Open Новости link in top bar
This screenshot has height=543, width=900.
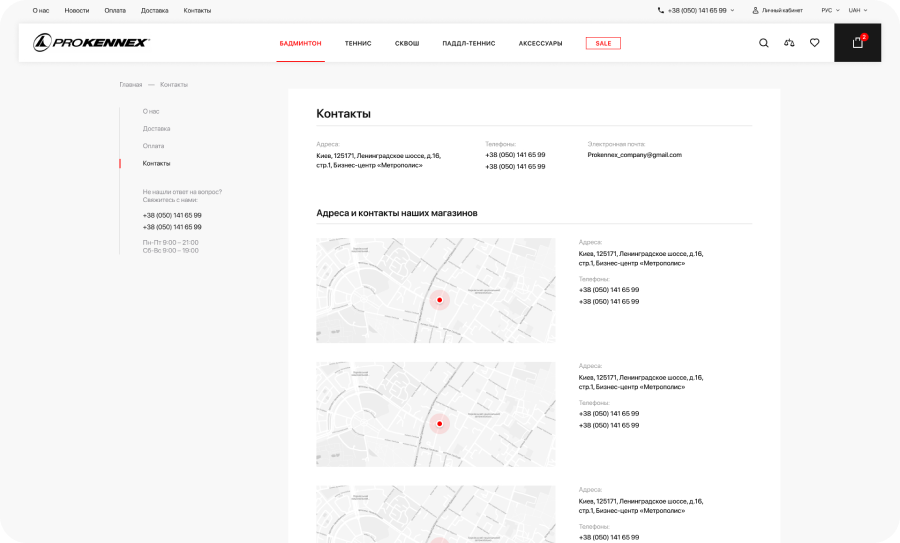click(77, 10)
